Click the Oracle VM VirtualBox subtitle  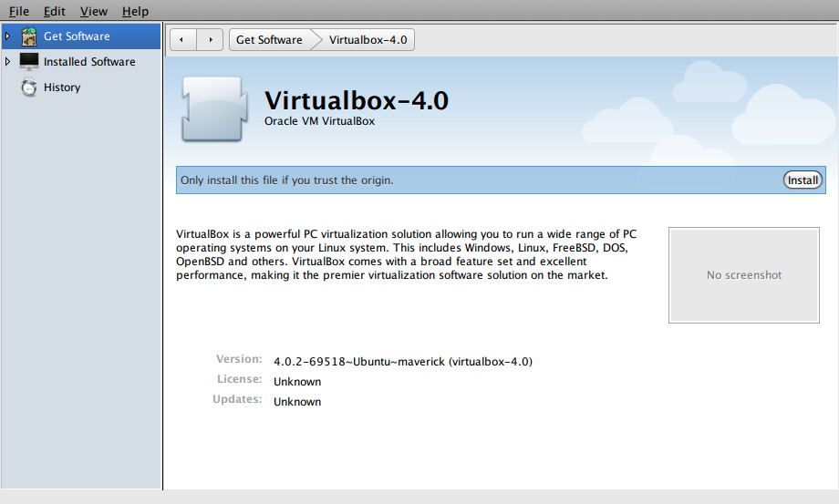(319, 121)
